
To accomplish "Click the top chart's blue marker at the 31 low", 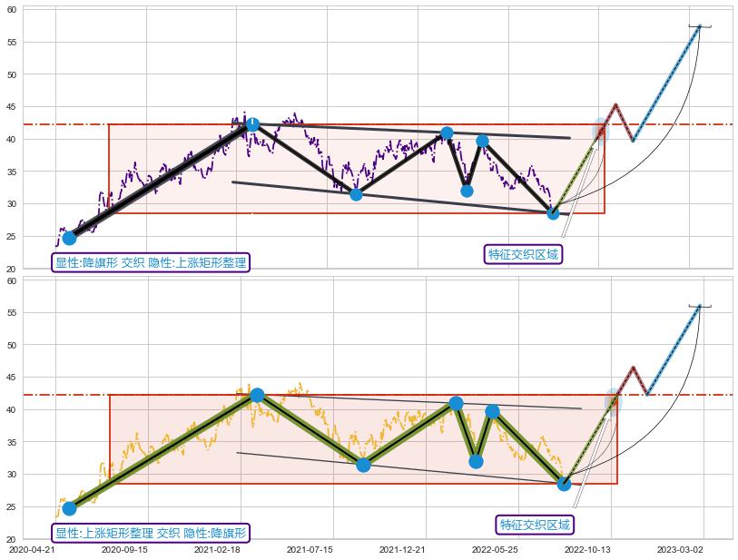I will [x=356, y=194].
